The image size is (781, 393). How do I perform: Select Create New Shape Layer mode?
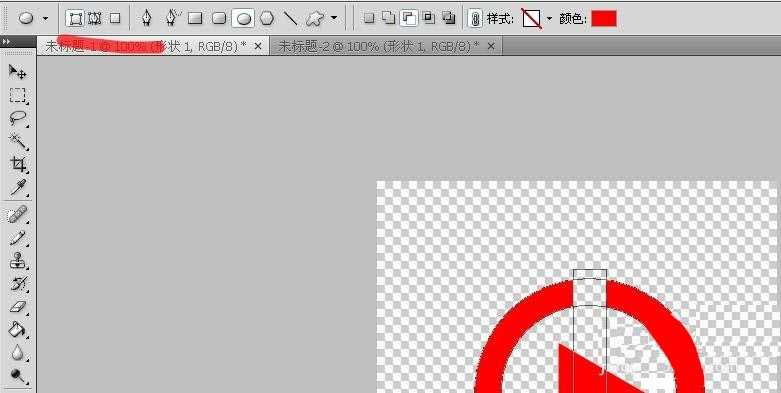(369, 19)
